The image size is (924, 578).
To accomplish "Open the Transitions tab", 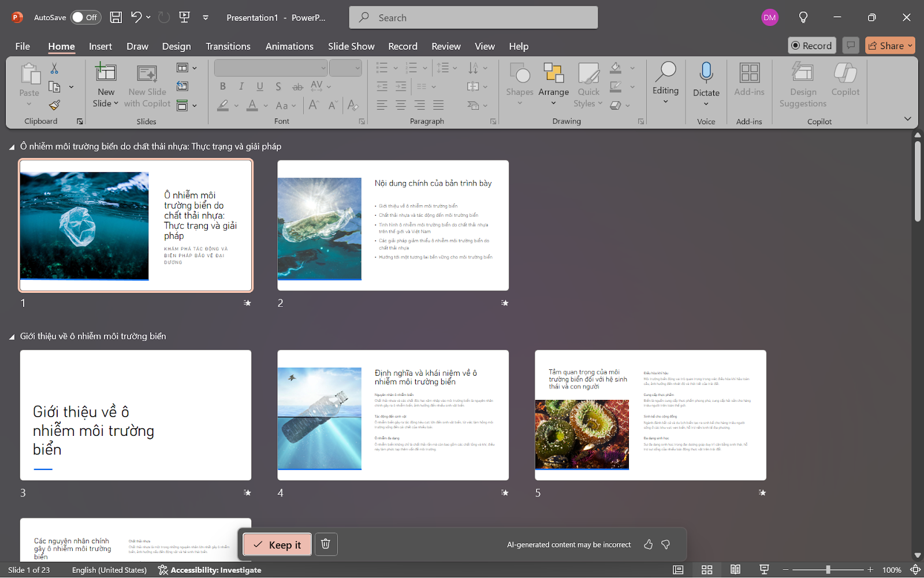I will pos(228,46).
